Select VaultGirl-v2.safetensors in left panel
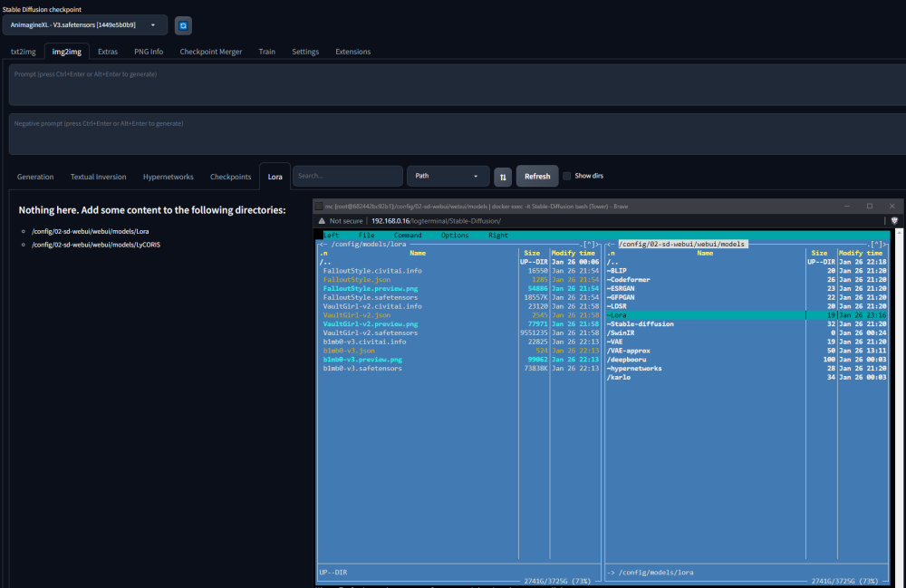Screen dimensions: 906x588 371,333
